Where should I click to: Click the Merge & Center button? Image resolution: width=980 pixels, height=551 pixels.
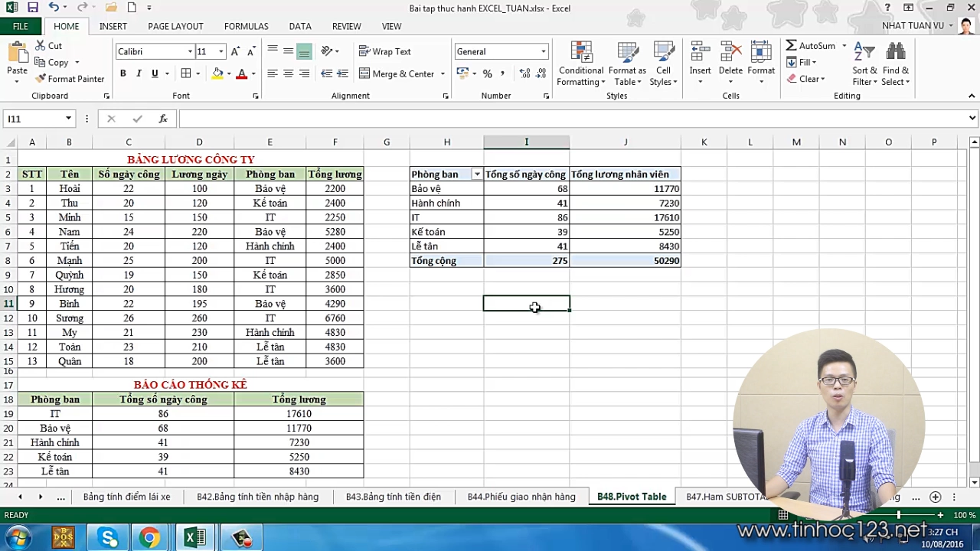[x=397, y=73]
